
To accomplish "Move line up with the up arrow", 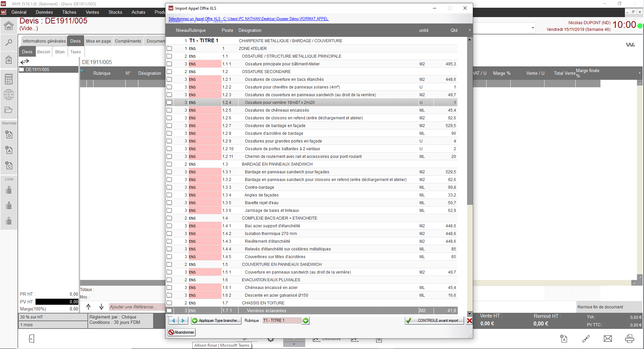I will click(88, 307).
